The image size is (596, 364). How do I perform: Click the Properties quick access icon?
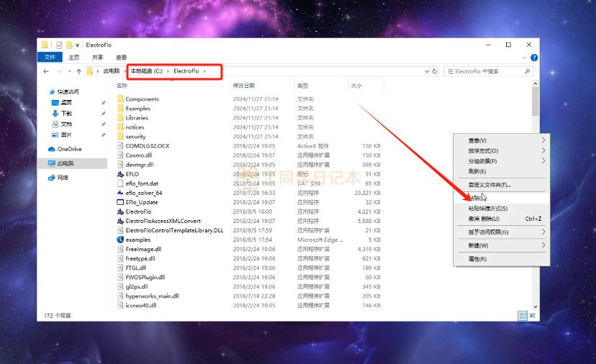click(x=59, y=45)
